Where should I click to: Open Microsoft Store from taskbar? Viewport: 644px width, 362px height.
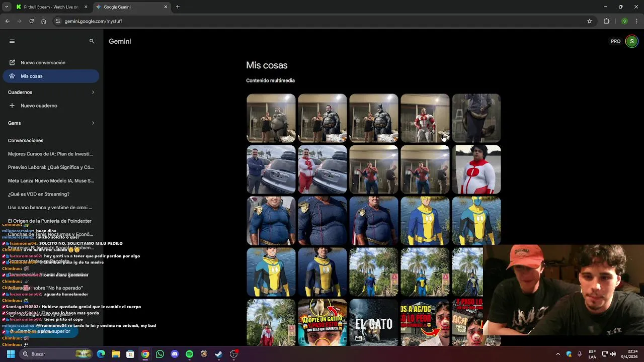[130, 354]
